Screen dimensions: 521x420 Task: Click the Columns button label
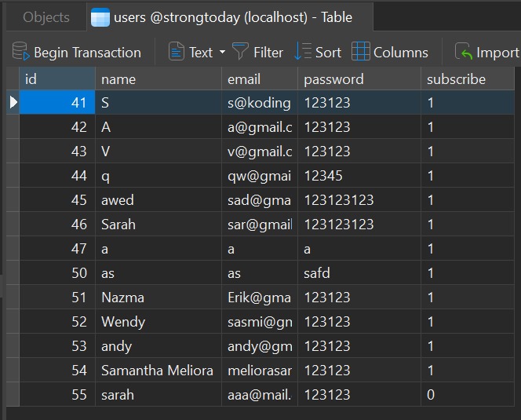[401, 53]
